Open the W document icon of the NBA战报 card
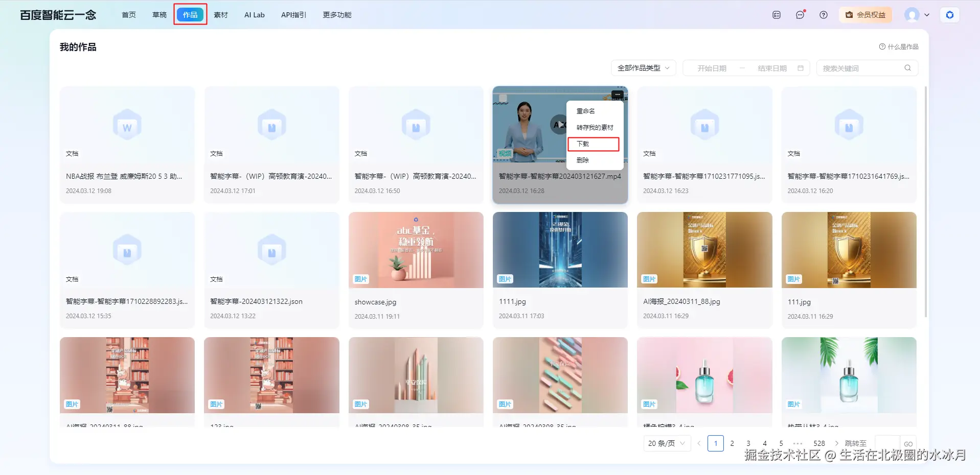 127,125
